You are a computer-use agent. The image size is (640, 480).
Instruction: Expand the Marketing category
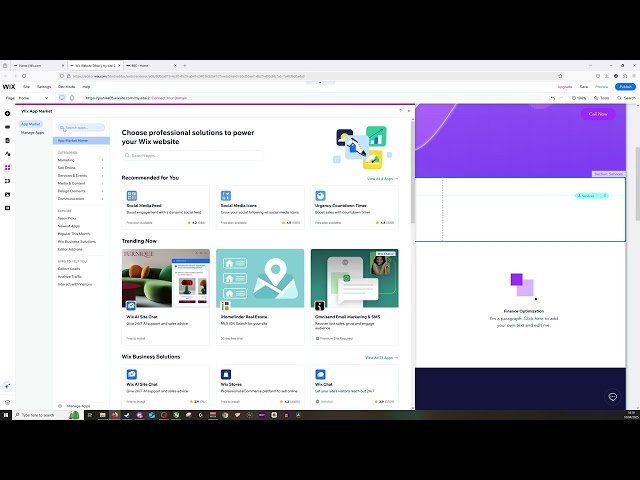80,160
